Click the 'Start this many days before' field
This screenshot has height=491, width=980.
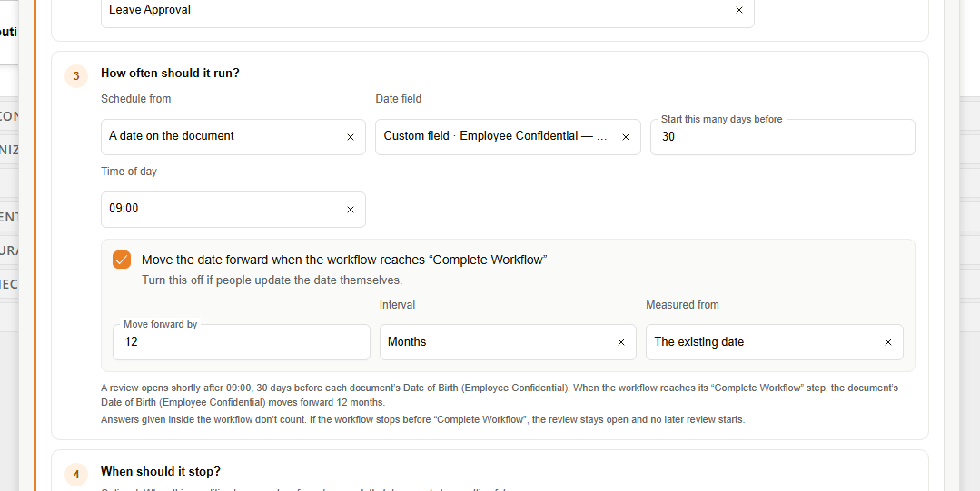pyautogui.click(x=783, y=137)
